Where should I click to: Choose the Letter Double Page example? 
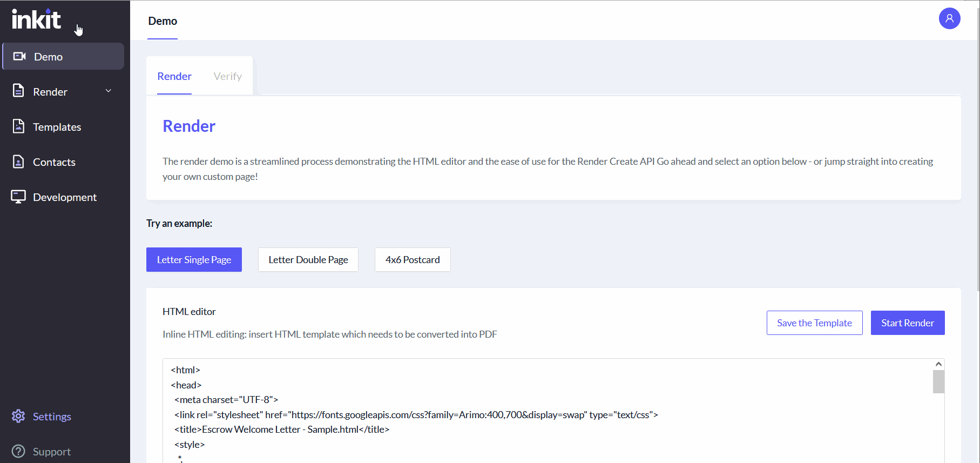click(x=308, y=259)
